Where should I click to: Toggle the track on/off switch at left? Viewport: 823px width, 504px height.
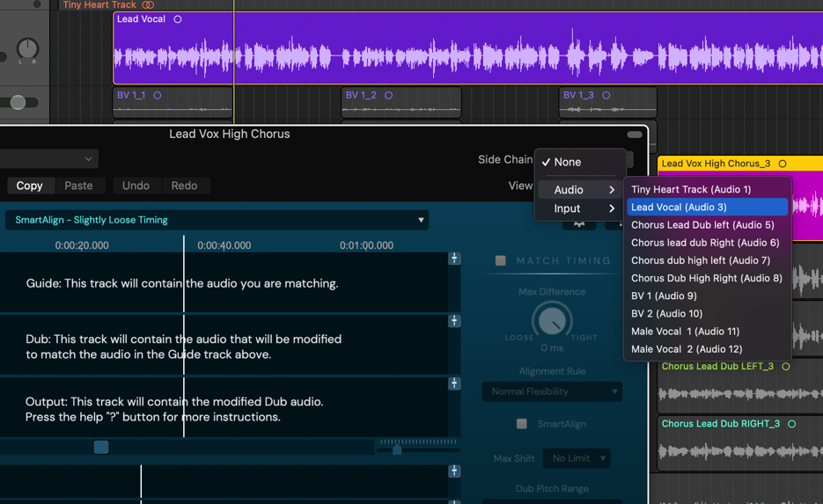coord(17,102)
